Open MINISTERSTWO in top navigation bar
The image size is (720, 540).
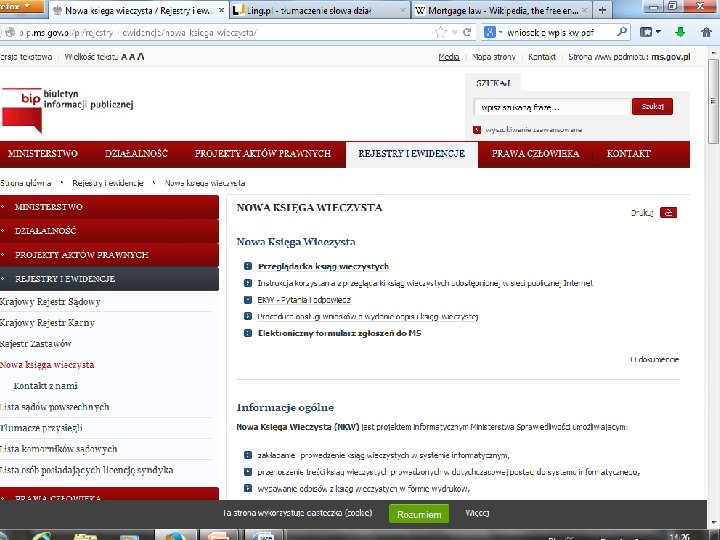pyautogui.click(x=42, y=154)
